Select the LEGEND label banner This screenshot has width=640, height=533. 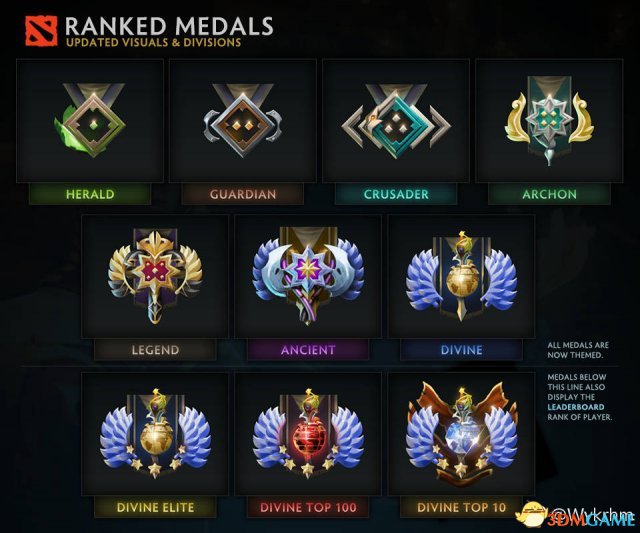click(x=155, y=350)
